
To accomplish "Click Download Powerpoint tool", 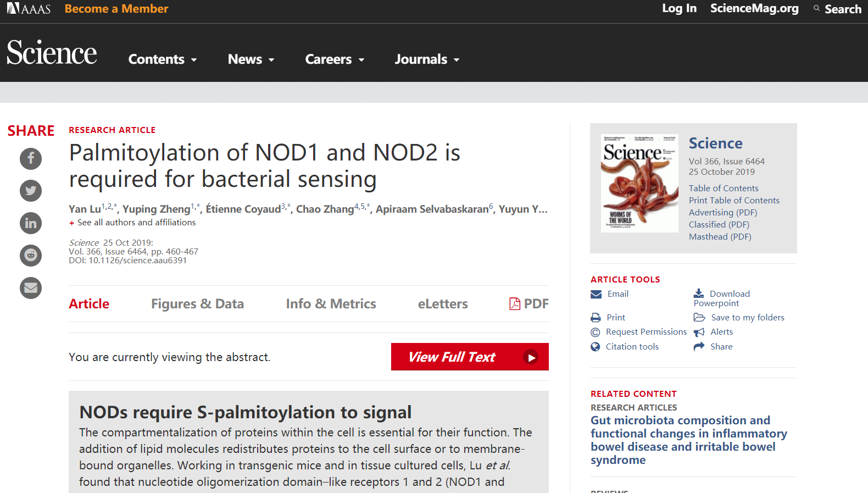I will [x=722, y=298].
